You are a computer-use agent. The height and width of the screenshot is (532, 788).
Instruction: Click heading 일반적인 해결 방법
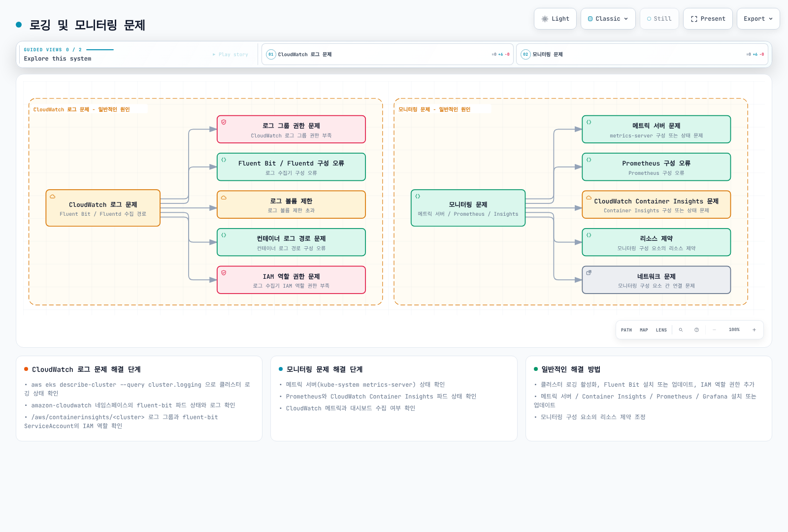(571, 369)
